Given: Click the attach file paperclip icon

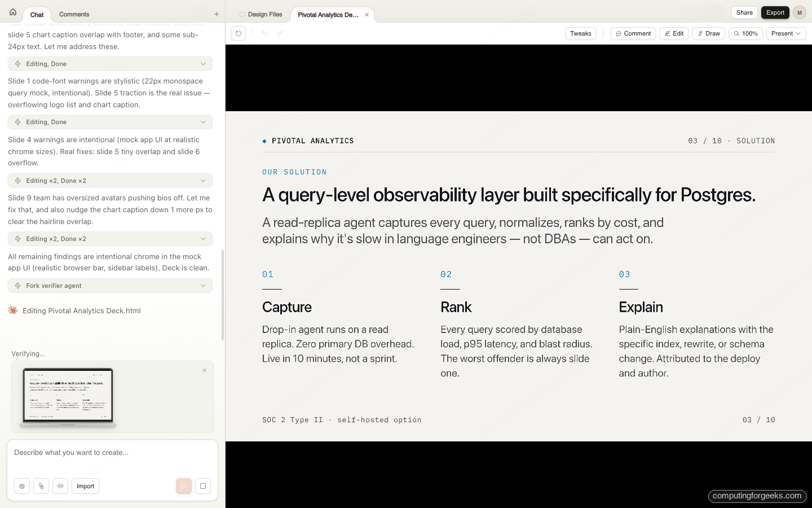Looking at the screenshot, I should [x=41, y=486].
